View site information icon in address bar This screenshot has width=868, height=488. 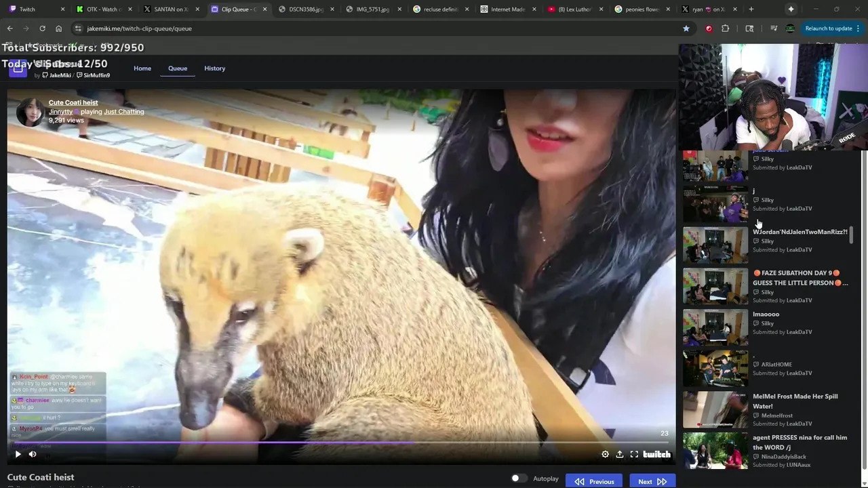click(78, 28)
